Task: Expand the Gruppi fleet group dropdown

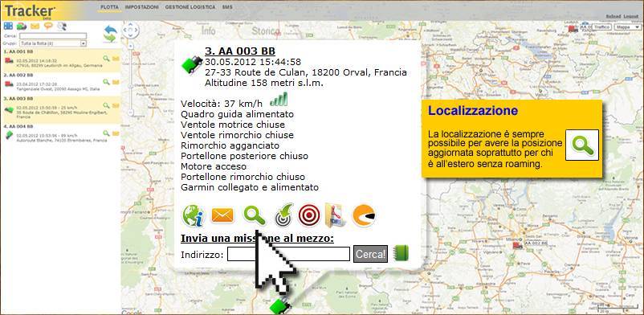Action: 52,43
